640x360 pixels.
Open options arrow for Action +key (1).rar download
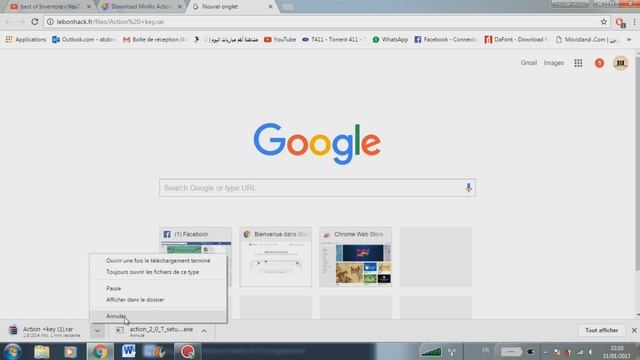click(x=98, y=331)
